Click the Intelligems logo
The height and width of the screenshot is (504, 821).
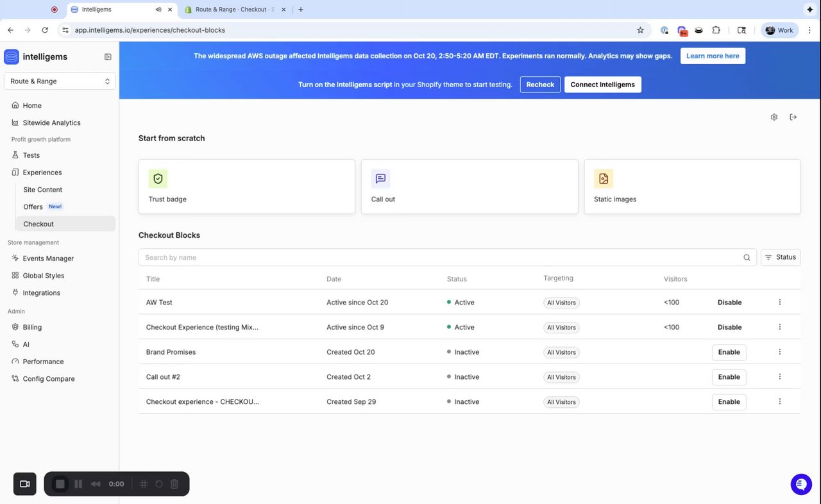click(x=12, y=57)
